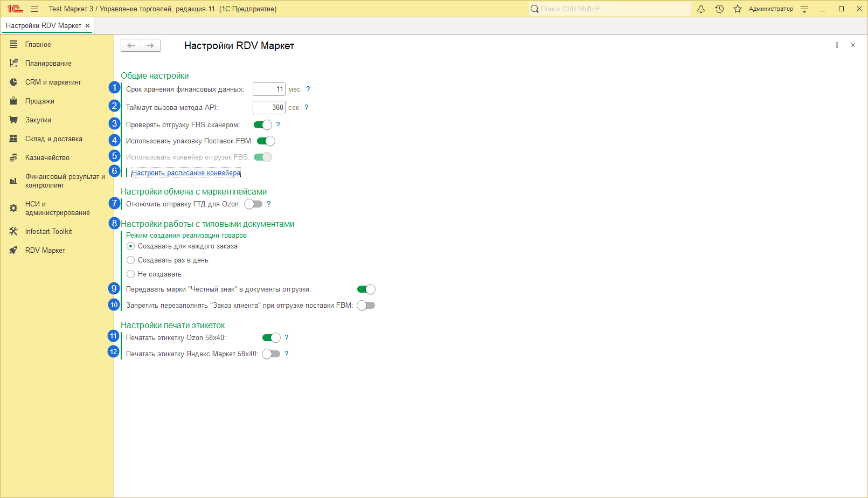Toggle Проверять отгрузку FBS сканером switch

(x=263, y=125)
